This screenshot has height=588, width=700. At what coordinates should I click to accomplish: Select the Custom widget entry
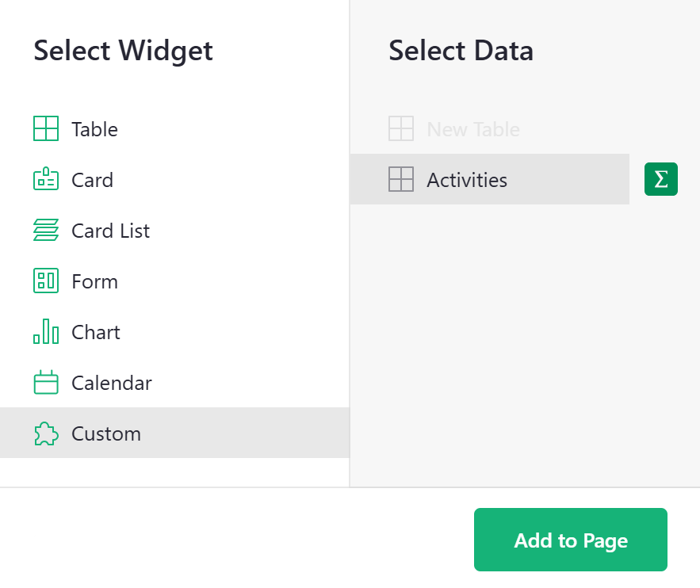106,433
